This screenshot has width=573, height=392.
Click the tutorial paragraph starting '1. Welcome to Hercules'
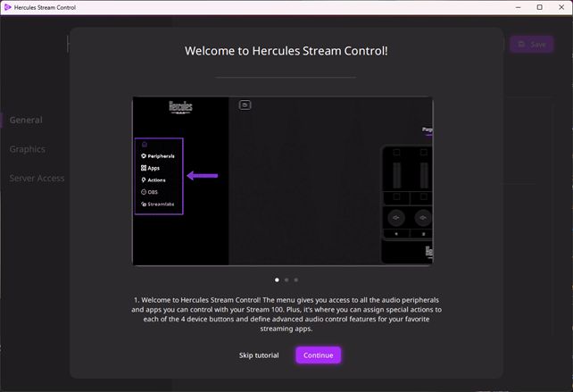286,314
